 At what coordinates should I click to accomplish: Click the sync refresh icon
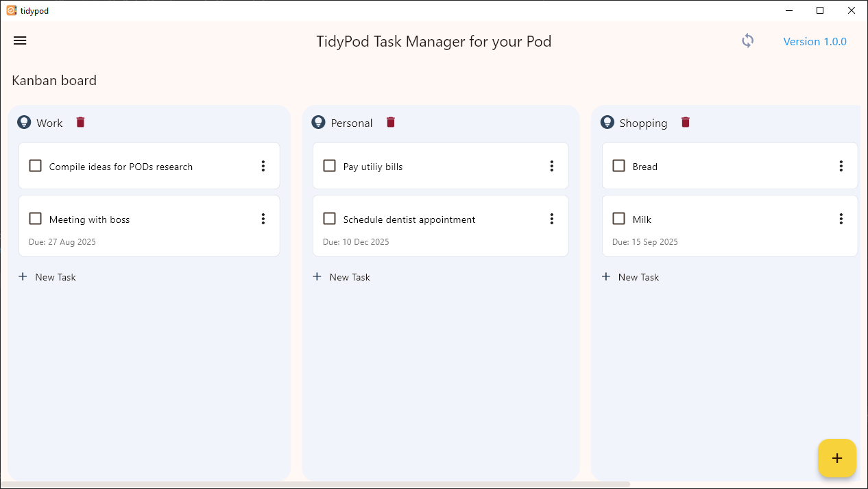click(747, 41)
